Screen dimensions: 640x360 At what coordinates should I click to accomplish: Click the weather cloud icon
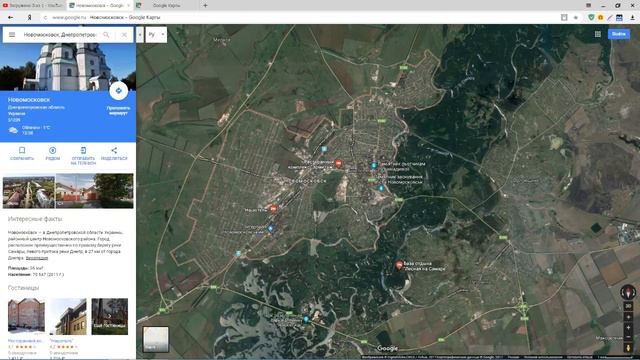(13, 130)
